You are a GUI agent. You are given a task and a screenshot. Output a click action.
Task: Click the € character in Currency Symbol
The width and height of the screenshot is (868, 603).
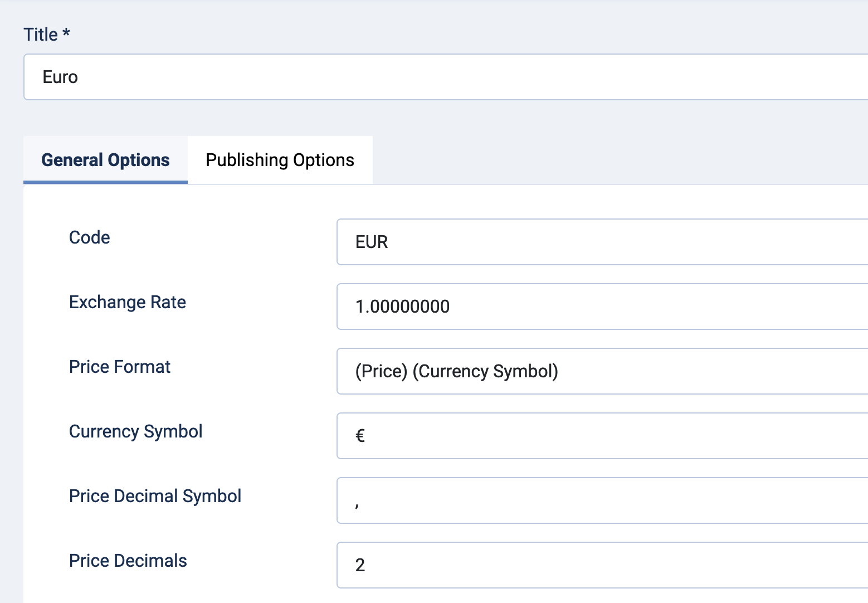click(360, 436)
